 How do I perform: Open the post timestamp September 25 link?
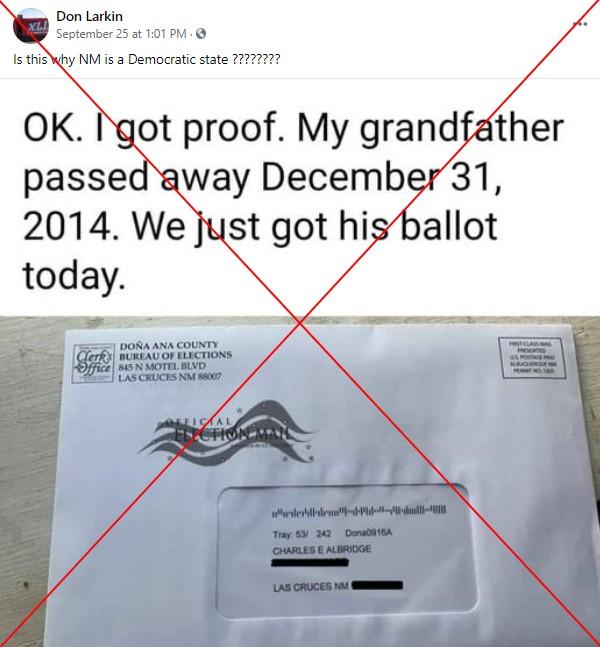pos(121,34)
